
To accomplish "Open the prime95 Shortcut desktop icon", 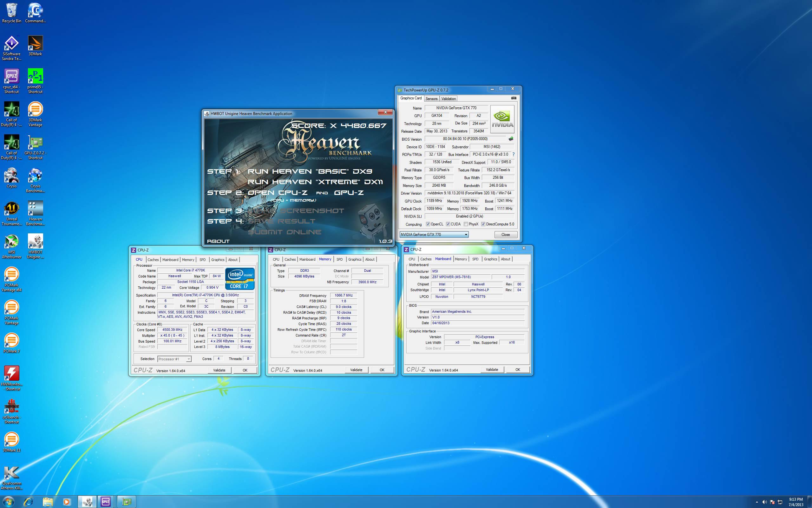I will (35, 81).
